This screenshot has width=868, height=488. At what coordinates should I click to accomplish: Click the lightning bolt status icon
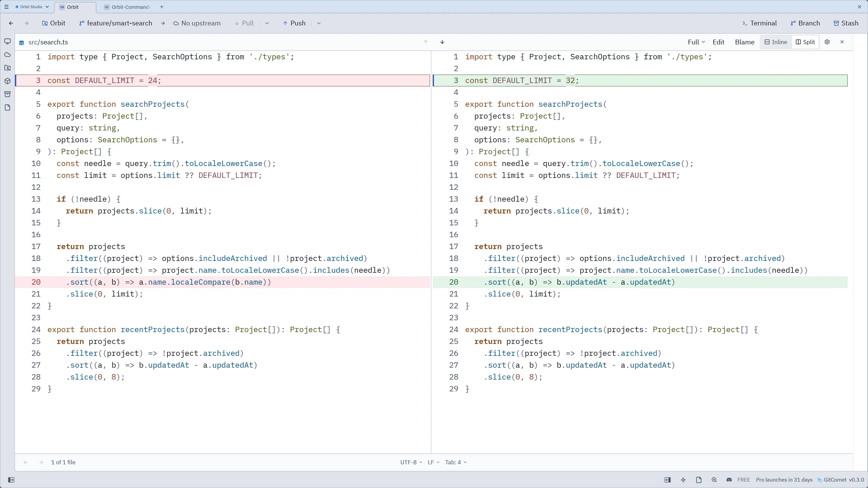683,480
